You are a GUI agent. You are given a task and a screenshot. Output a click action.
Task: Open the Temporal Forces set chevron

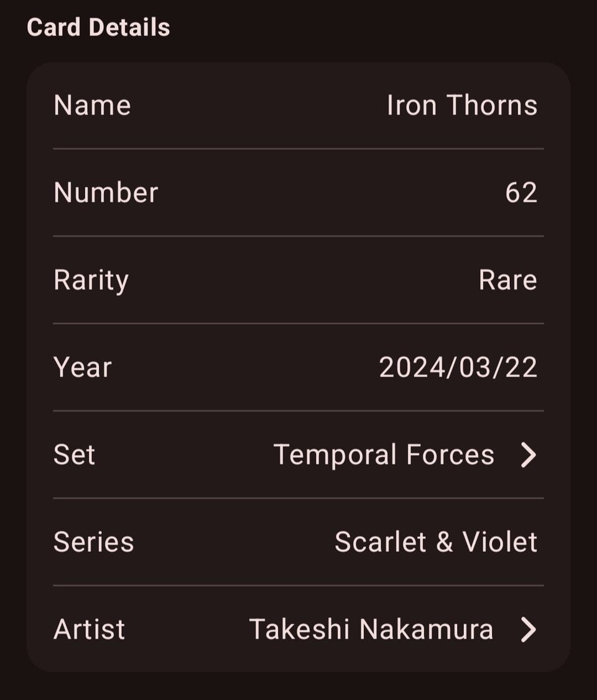click(528, 455)
